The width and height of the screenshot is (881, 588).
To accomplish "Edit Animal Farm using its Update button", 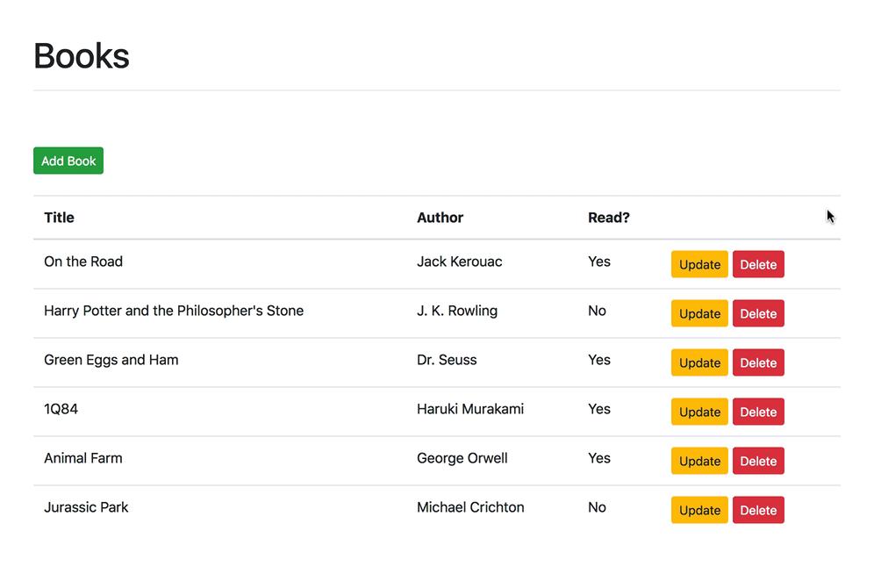I will tap(699, 461).
